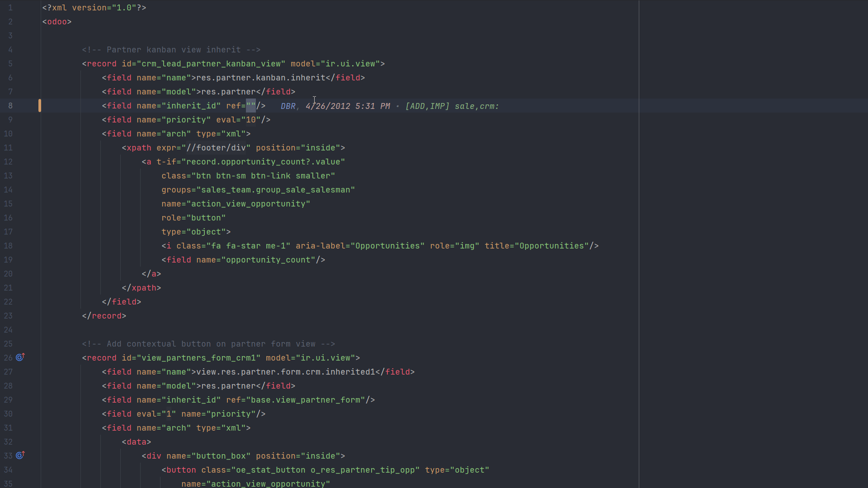Click line number 11 in the gutter
868x488 pixels.
(x=8, y=148)
